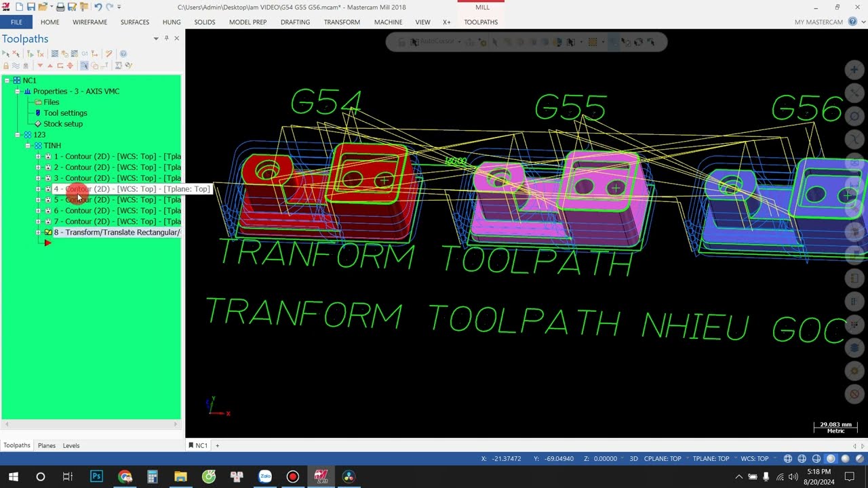The height and width of the screenshot is (488, 868).
Task: Open the WIREFRAME ribbon tab
Action: pos(90,22)
